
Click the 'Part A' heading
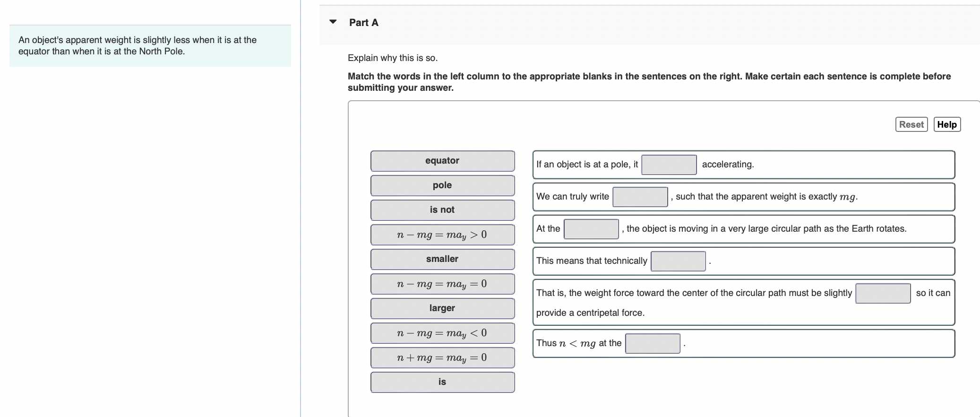[x=364, y=23]
